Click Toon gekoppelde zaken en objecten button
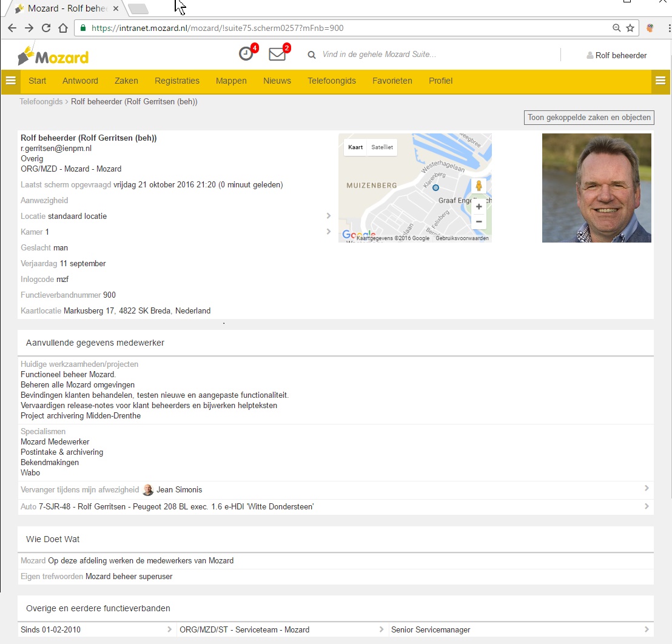Image resolution: width=672 pixels, height=644 pixels. point(589,118)
